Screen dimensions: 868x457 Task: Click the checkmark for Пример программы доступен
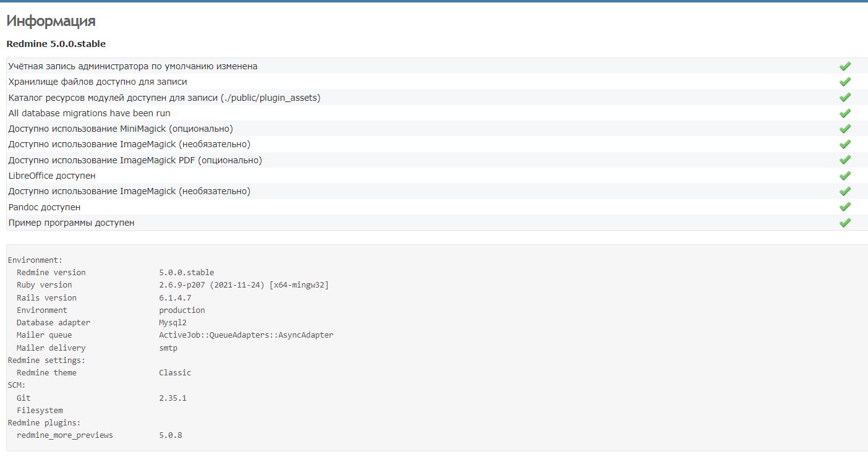click(845, 223)
